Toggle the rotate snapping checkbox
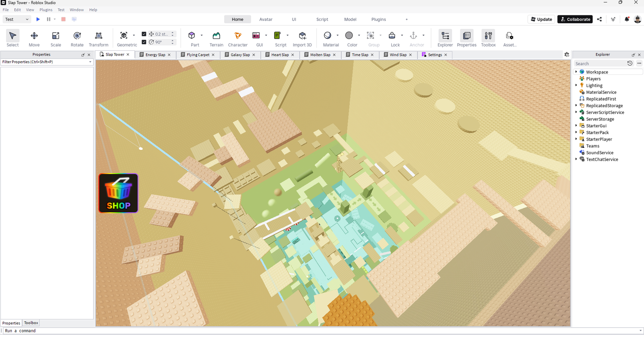Image resolution: width=644 pixels, height=344 pixels. coord(144,42)
